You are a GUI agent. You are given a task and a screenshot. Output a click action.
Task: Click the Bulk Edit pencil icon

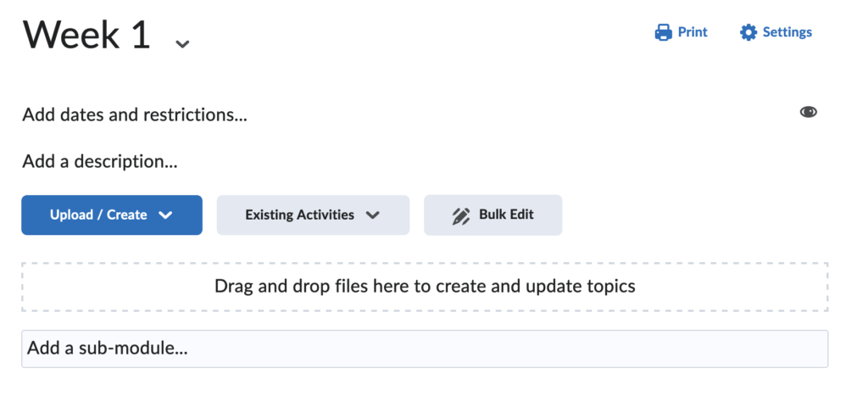[x=460, y=215]
